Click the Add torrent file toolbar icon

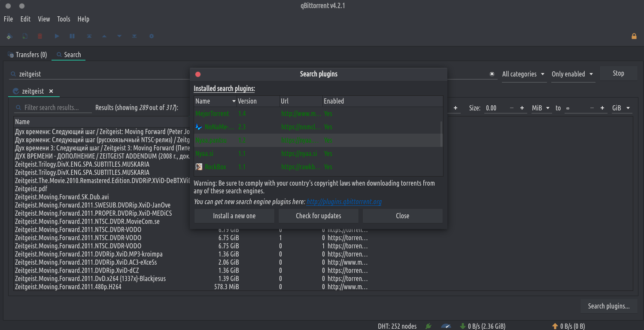pos(25,37)
